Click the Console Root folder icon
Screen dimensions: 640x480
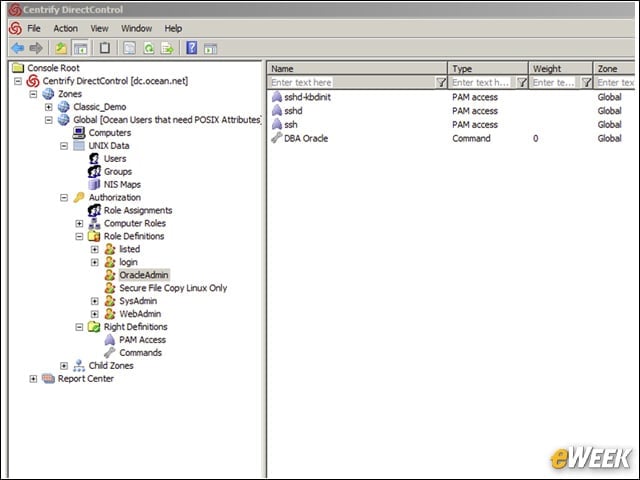pos(18,67)
